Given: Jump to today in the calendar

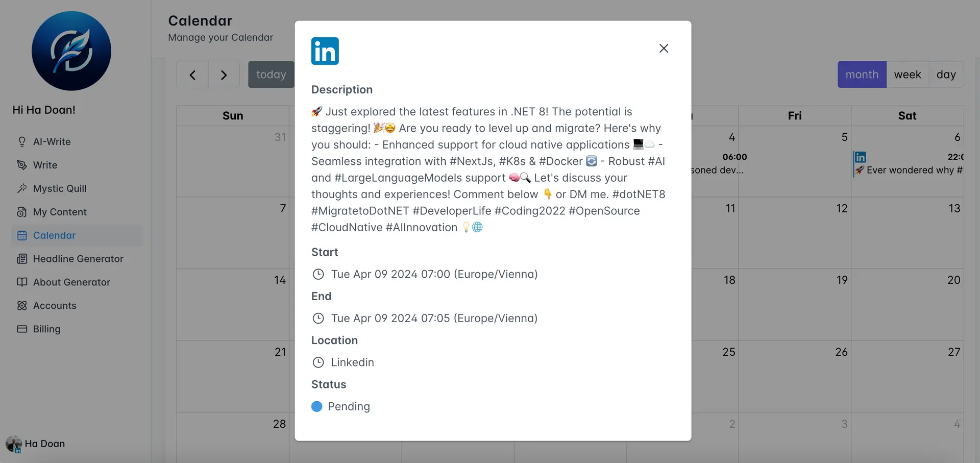Looking at the screenshot, I should click(x=271, y=75).
